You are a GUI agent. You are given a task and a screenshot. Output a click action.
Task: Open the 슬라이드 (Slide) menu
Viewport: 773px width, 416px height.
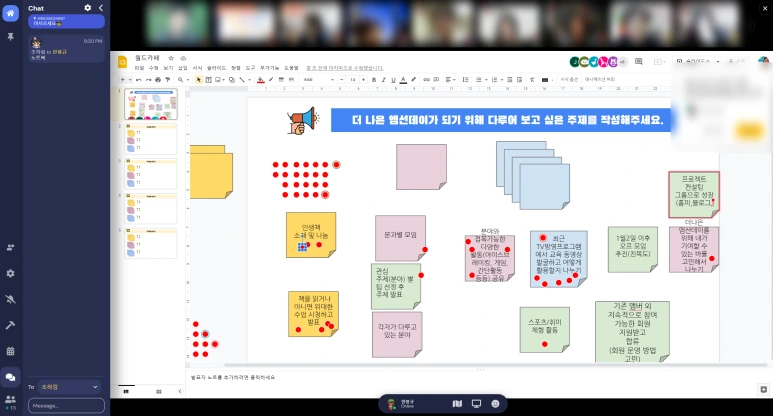click(216, 68)
